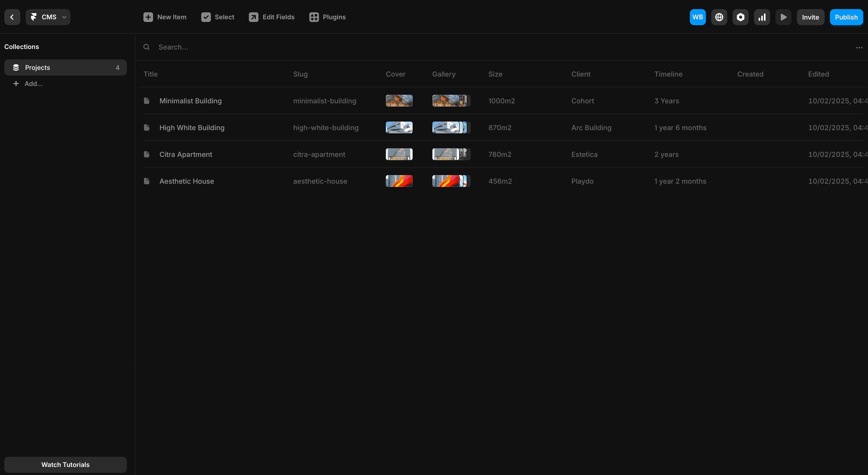
Task: Click Citra Apartment cover thumbnail
Action: [x=399, y=154]
